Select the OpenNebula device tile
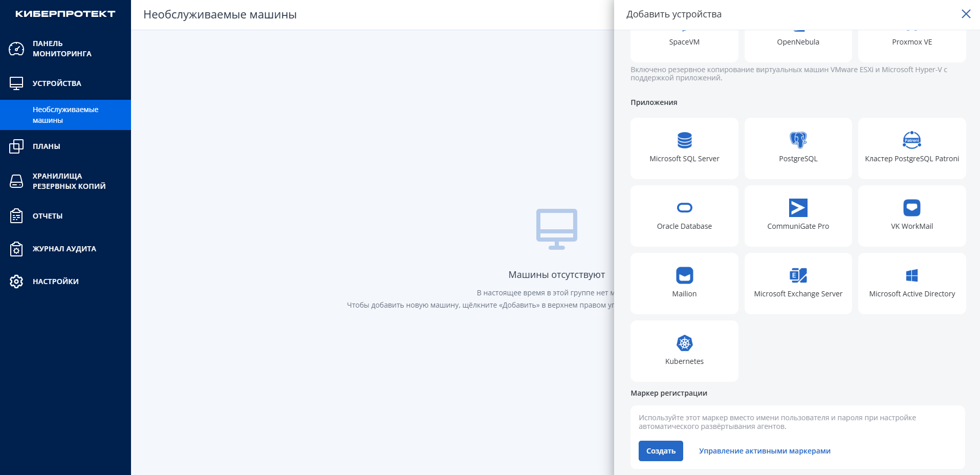 pos(798,45)
